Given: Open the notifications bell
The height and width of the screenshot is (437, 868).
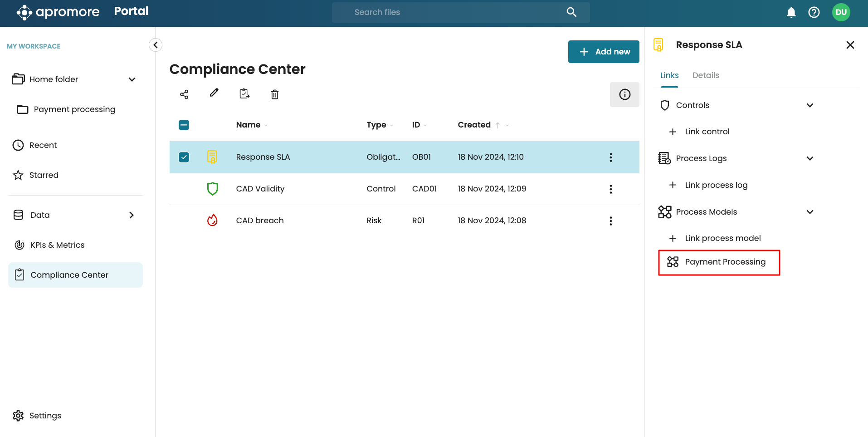Looking at the screenshot, I should point(791,12).
